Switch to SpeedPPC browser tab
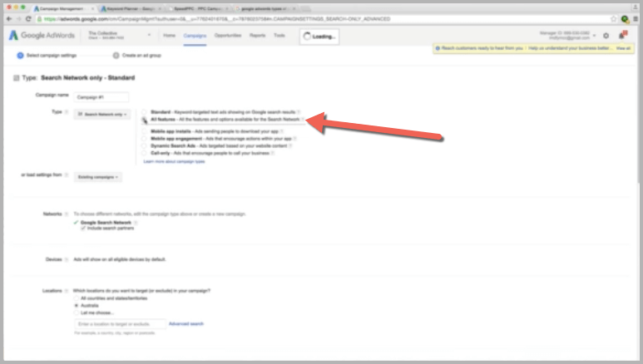643x364 pixels. click(x=199, y=8)
